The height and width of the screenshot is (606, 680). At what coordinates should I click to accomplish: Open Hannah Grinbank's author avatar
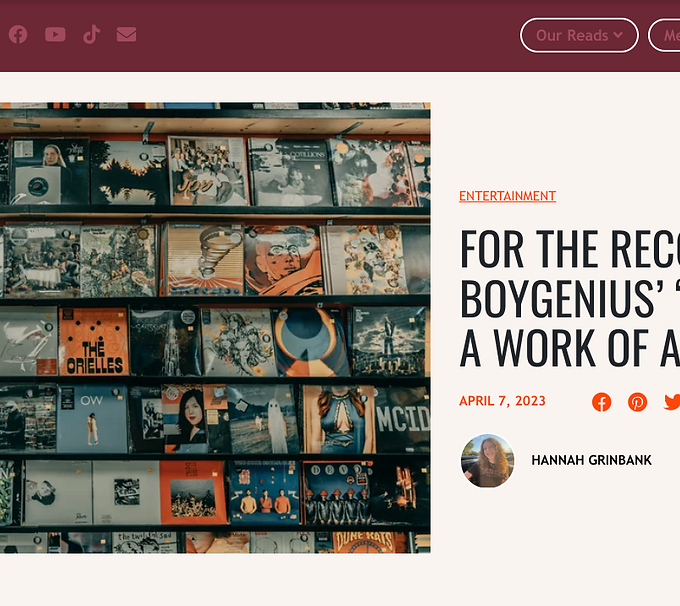pyautogui.click(x=487, y=461)
